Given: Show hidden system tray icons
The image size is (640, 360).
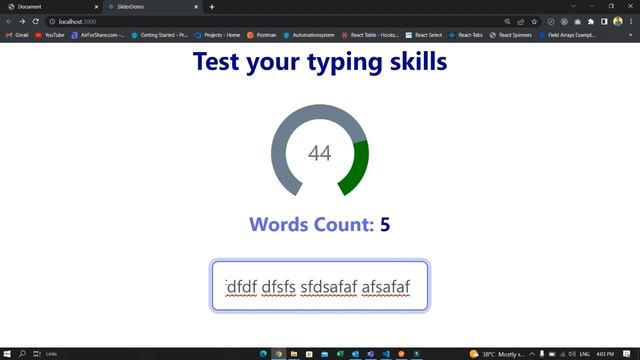Looking at the screenshot, I should tap(532, 354).
